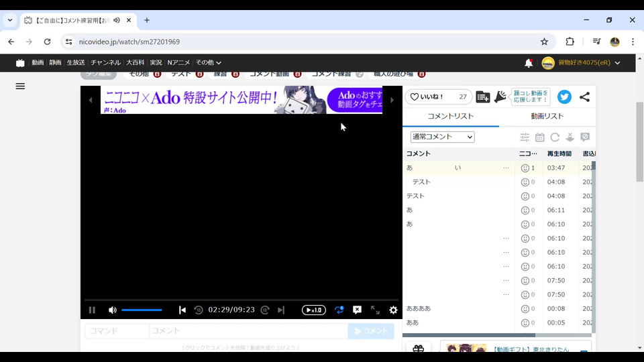Show previous banner arrow
This screenshot has height=362, width=644.
[x=91, y=100]
